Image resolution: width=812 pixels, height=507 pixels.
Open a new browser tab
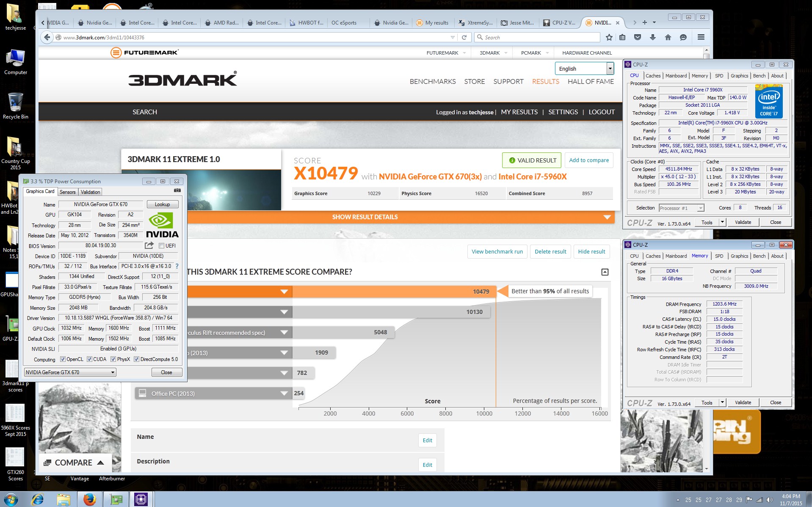tap(644, 22)
